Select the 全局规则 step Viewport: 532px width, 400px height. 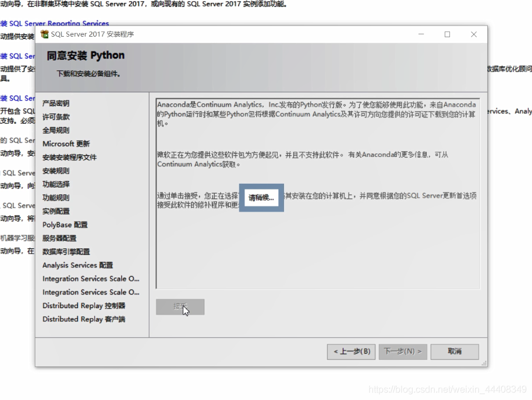tap(56, 130)
